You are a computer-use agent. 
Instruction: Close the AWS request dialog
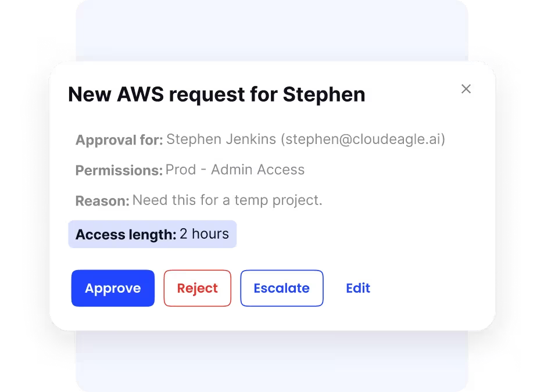[x=466, y=89]
